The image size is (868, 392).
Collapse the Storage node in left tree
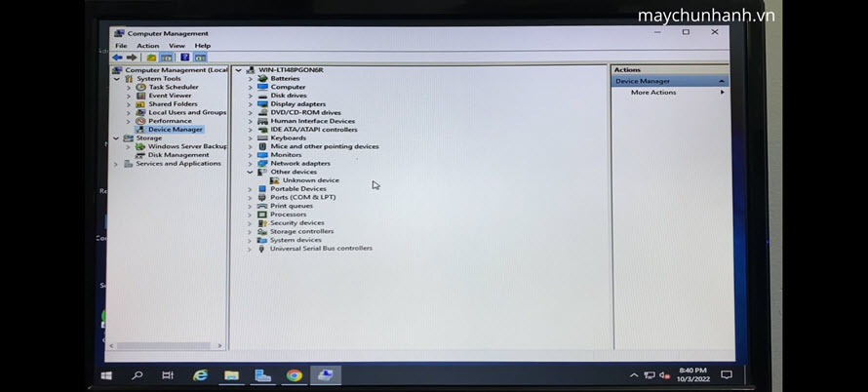coord(116,138)
